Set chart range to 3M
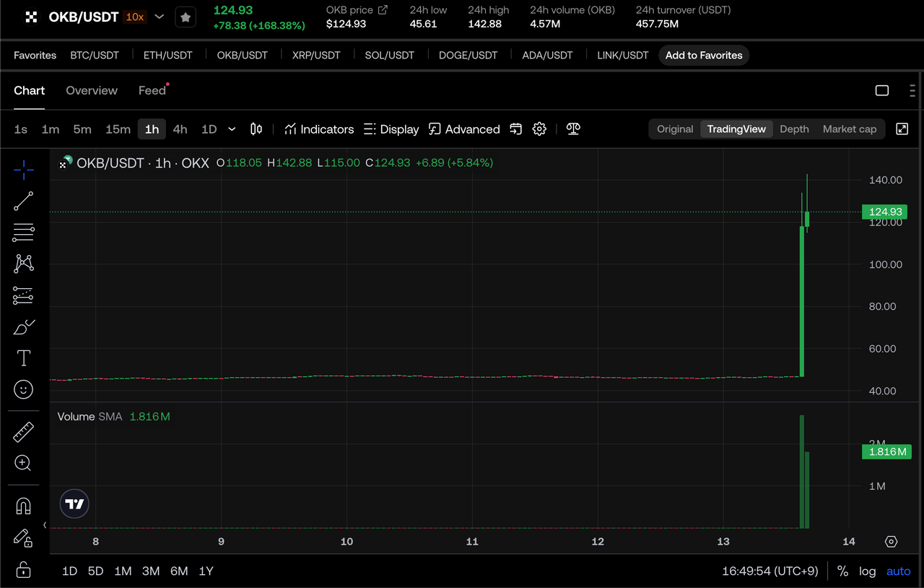Image resolution: width=924 pixels, height=588 pixels. pyautogui.click(x=151, y=571)
